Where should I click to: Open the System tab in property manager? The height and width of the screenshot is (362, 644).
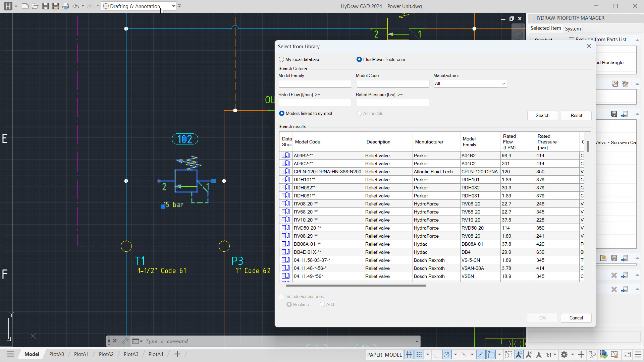(x=573, y=29)
